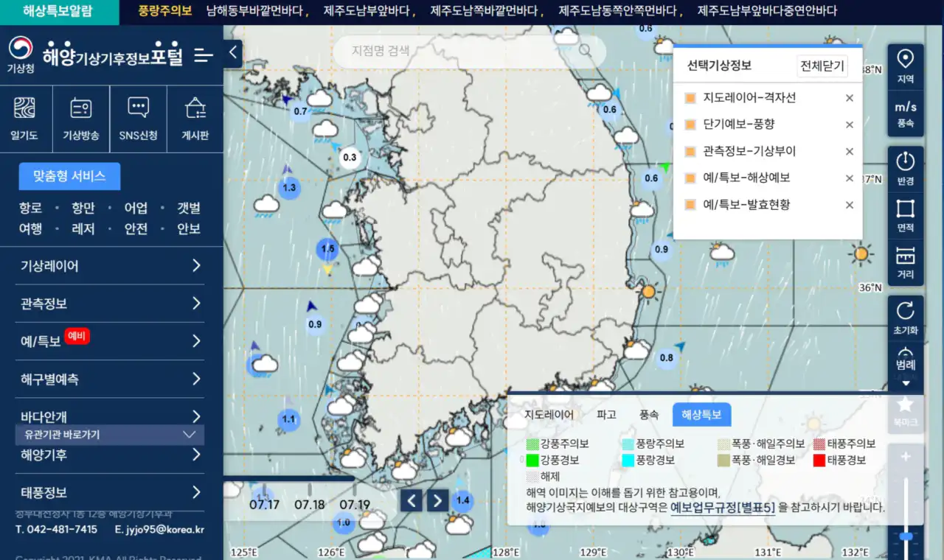The width and height of the screenshot is (944, 560).
Task: Toggle the 범례 legend button
Action: (906, 365)
